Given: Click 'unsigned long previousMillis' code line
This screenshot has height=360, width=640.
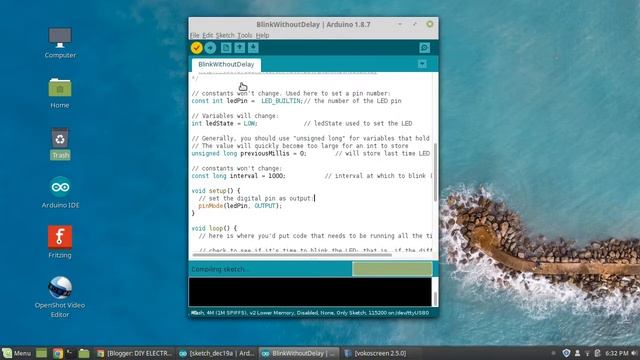Looking at the screenshot, I should pyautogui.click(x=310, y=153).
